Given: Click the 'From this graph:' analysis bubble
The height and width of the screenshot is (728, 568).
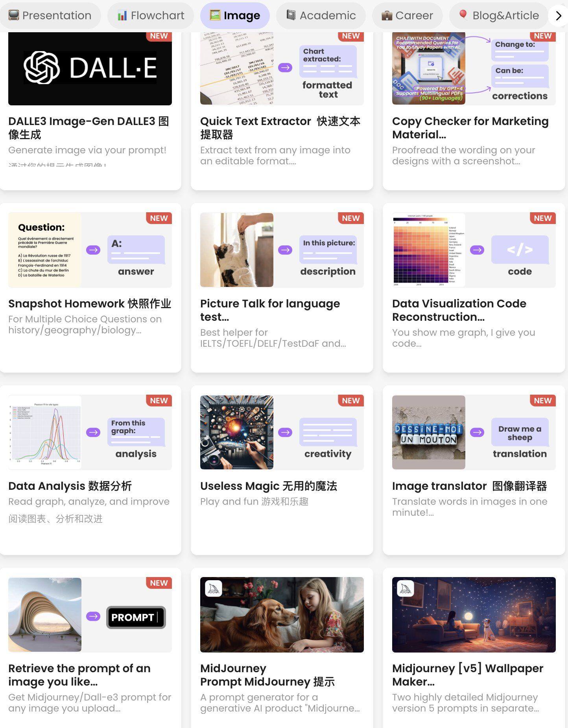Looking at the screenshot, I should point(136,432).
